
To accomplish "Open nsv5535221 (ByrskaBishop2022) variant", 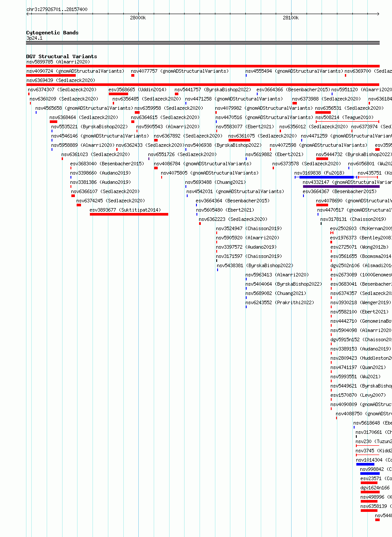I will click(89, 127).
